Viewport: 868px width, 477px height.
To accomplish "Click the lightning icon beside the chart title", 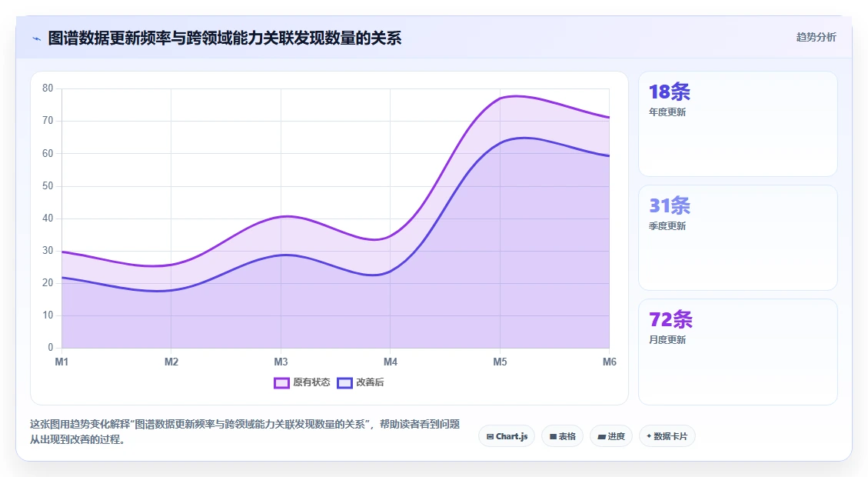I will point(37,38).
